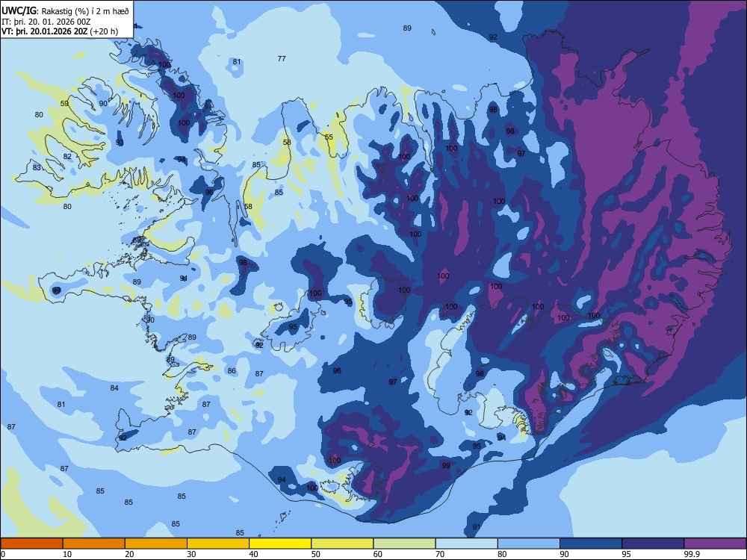Click the 'VT: þri. 20.01.2026 20Z (+20 h)' line
The width and height of the screenshot is (747, 560).
pyautogui.click(x=60, y=31)
